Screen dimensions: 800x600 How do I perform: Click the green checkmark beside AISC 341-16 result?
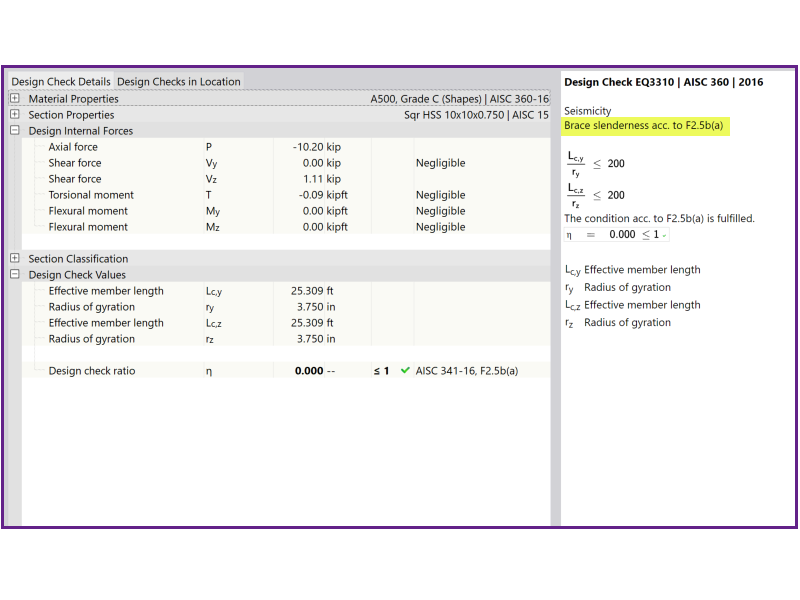[404, 371]
